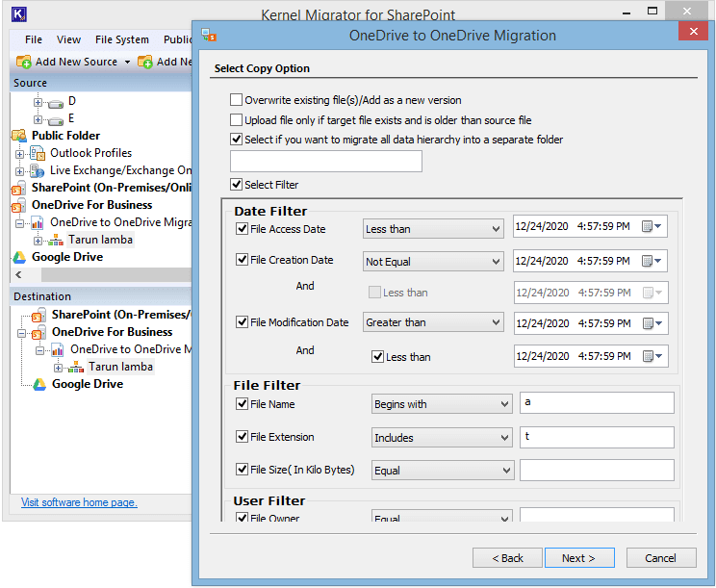Open calendar picker for File Access Date
The width and height of the screenshot is (716, 588).
click(x=652, y=226)
